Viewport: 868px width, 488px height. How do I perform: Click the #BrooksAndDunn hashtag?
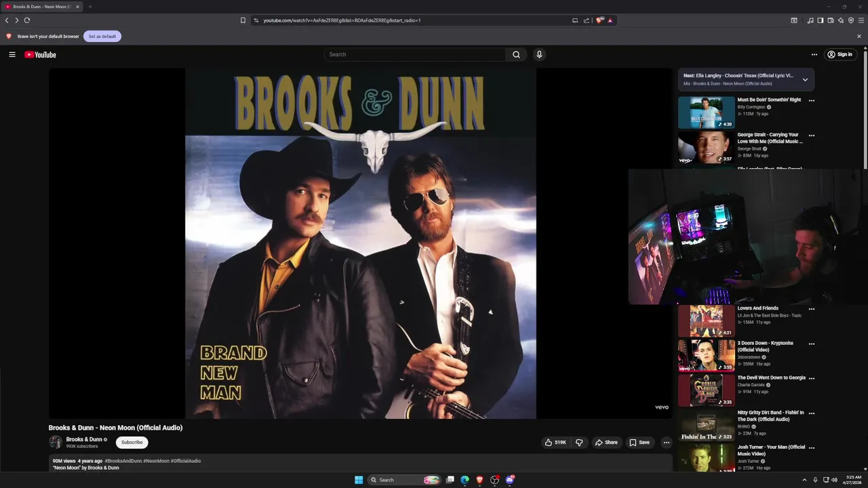pos(123,461)
